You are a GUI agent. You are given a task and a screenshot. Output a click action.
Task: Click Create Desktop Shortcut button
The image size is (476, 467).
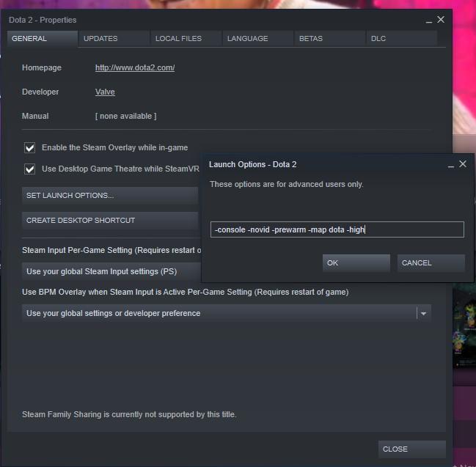pyautogui.click(x=110, y=220)
